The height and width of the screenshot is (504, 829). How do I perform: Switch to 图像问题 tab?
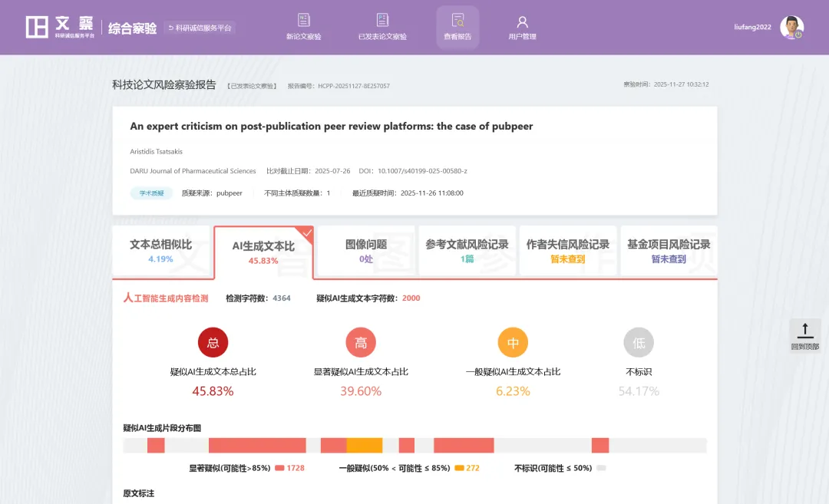(366, 251)
